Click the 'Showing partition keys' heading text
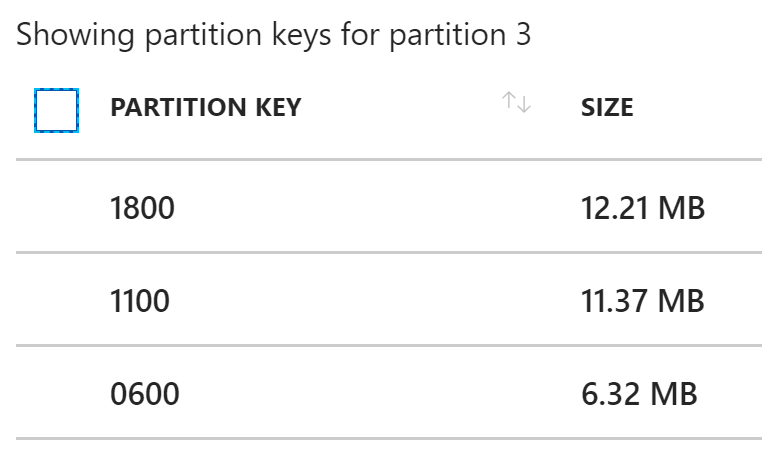Viewport: 762px width, 475px height. coord(274,35)
